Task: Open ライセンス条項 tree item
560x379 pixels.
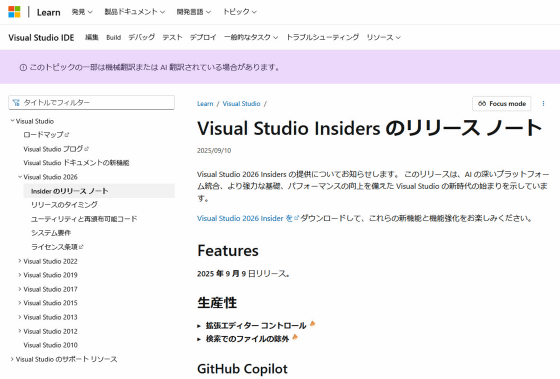Action: pyautogui.click(x=55, y=247)
